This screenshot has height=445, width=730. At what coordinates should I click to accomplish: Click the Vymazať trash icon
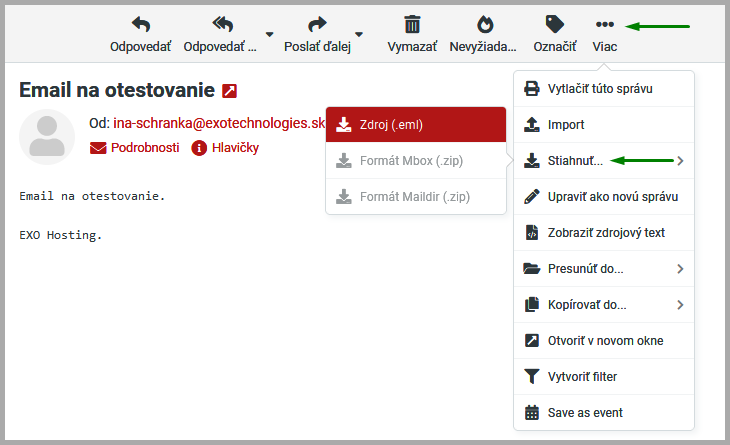(x=412, y=25)
